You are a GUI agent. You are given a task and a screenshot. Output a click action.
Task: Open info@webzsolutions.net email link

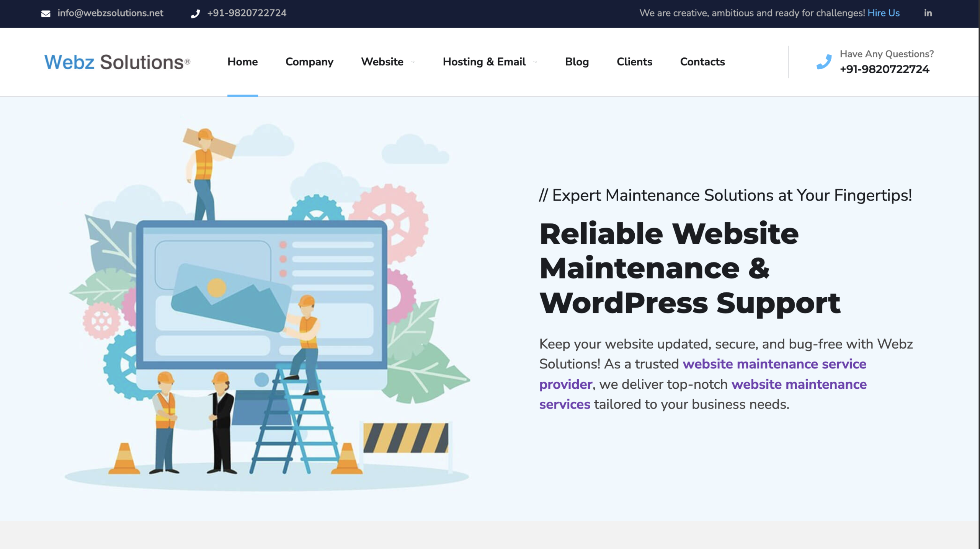coord(110,13)
